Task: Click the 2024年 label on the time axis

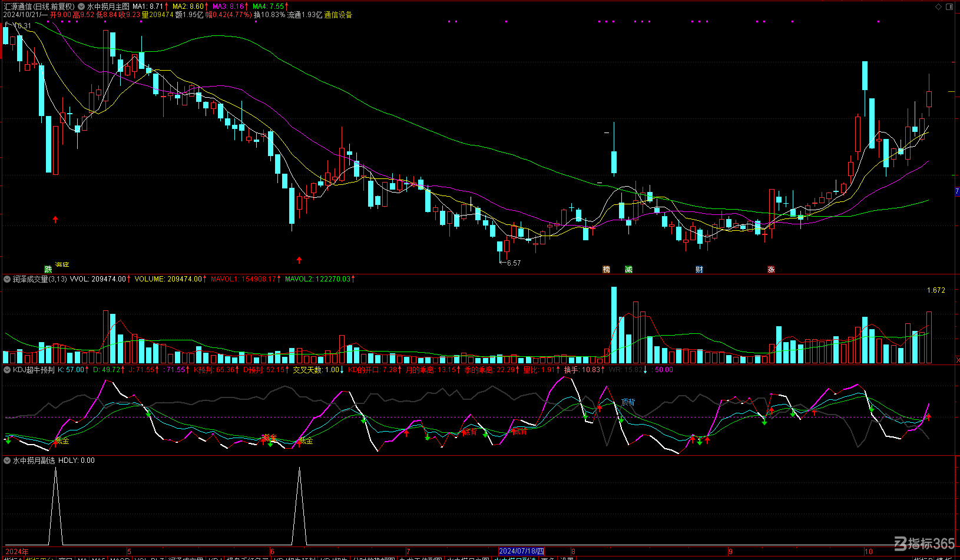Action: [17, 552]
